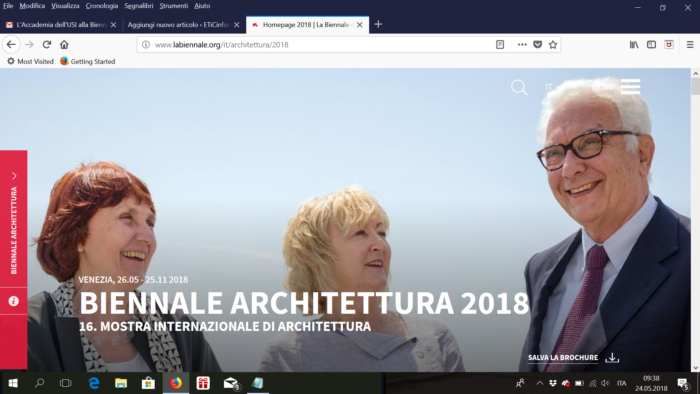
Task: Open a new tab with plus button
Action: point(378,25)
